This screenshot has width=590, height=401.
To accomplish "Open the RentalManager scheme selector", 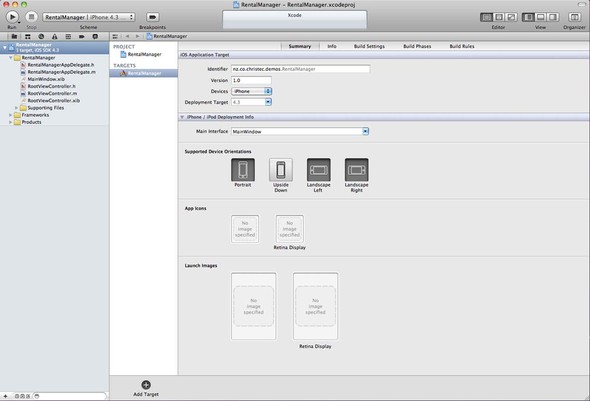I will coord(88,17).
